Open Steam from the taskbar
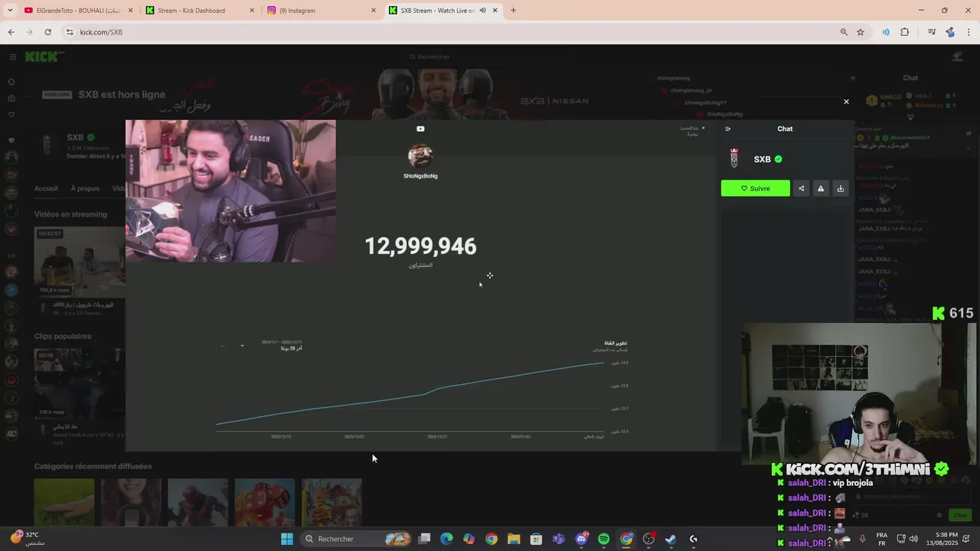This screenshot has height=551, width=980. click(x=671, y=539)
